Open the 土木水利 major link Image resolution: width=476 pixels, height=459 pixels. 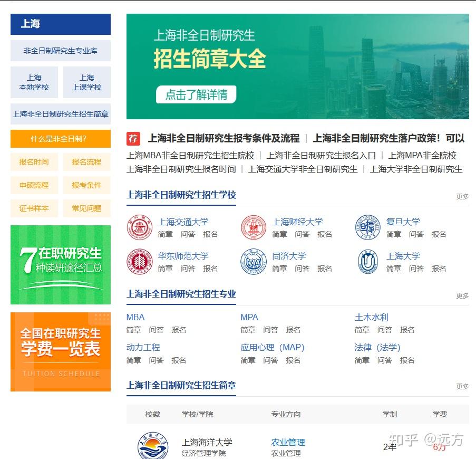(x=371, y=318)
